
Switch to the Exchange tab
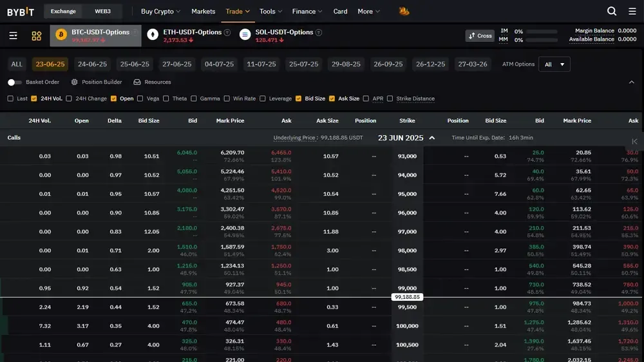63,12
